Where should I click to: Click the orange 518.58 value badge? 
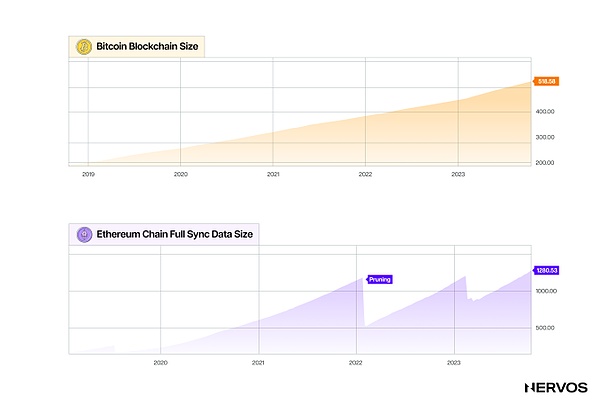(547, 83)
